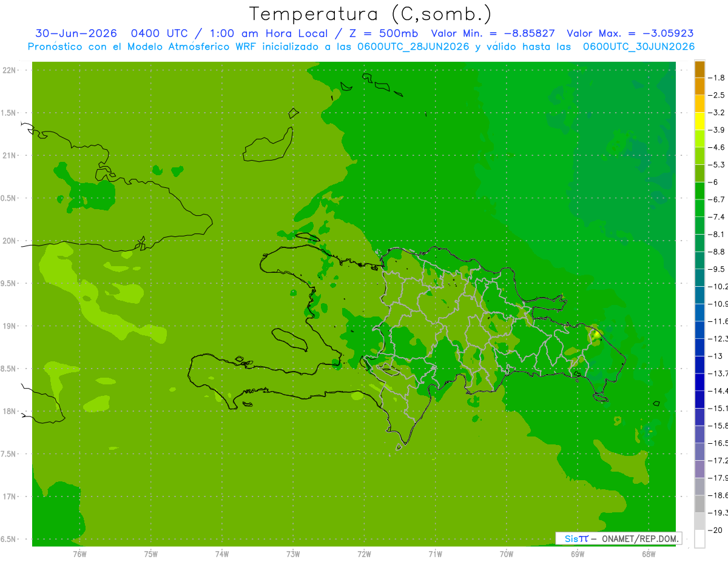Click the 75W longitude label

coord(151,554)
